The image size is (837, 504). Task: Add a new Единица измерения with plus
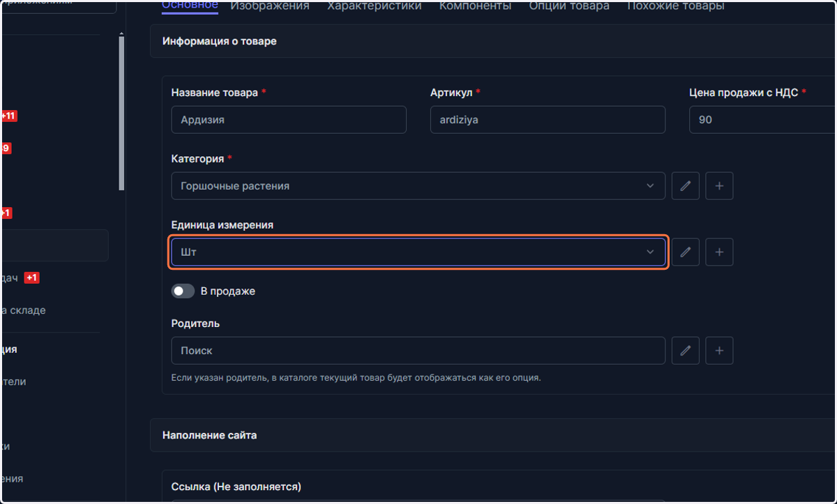click(x=719, y=252)
